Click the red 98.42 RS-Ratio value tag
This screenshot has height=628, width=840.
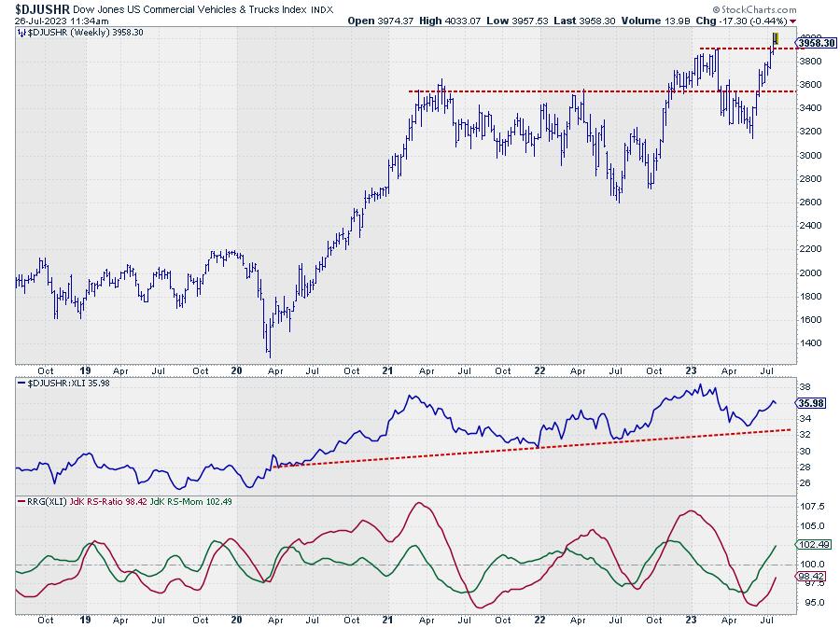pos(808,577)
